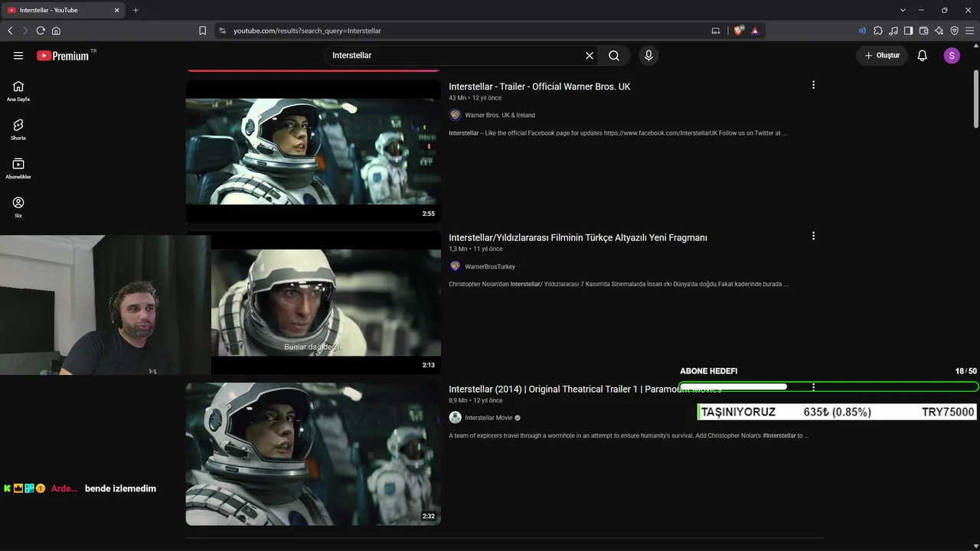980x551 pixels.
Task: Open more options for Original Theatrical Trailer
Action: pyautogui.click(x=813, y=387)
